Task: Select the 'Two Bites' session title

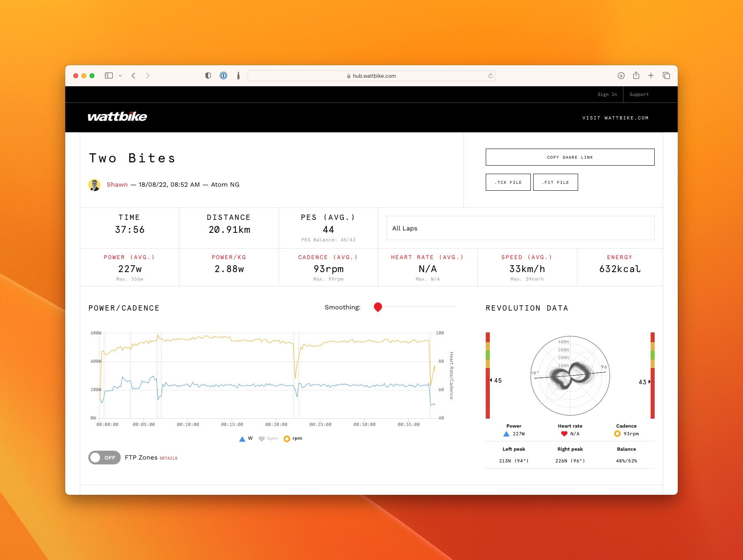Action: point(132,158)
